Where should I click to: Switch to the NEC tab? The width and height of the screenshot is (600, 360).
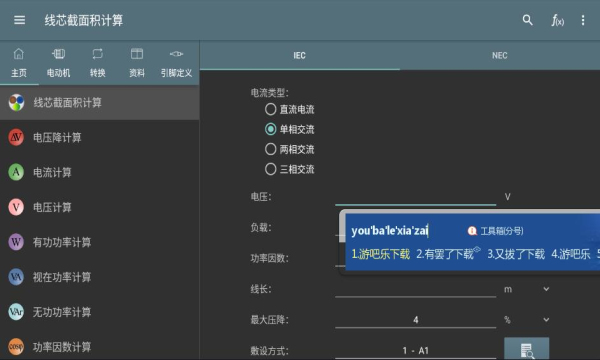[500, 55]
